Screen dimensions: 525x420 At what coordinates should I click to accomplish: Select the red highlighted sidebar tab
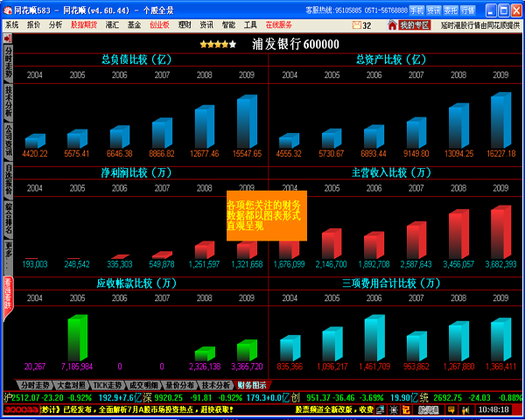point(8,297)
